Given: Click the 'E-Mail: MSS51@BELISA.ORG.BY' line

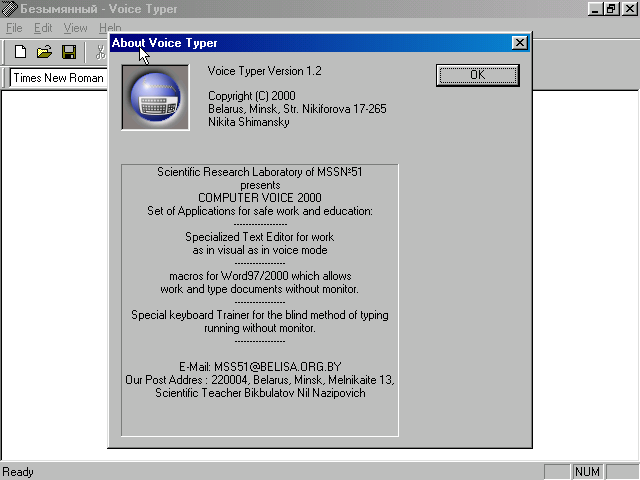Looking at the screenshot, I should 260,367.
